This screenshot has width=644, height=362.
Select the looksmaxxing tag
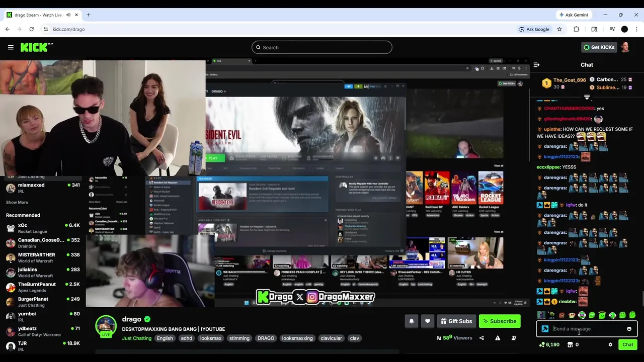[x=297, y=338]
